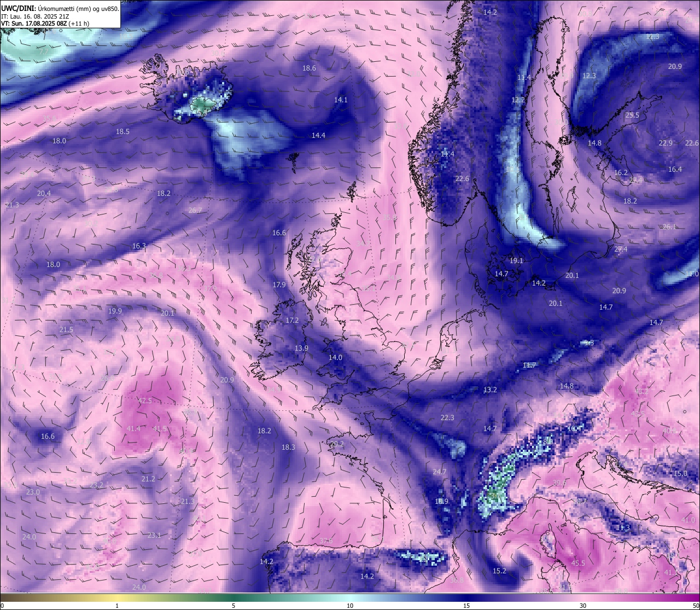Click the 20.2 value over Brittany
Image resolution: width=700 pixels, height=610 pixels.
[x=337, y=444]
